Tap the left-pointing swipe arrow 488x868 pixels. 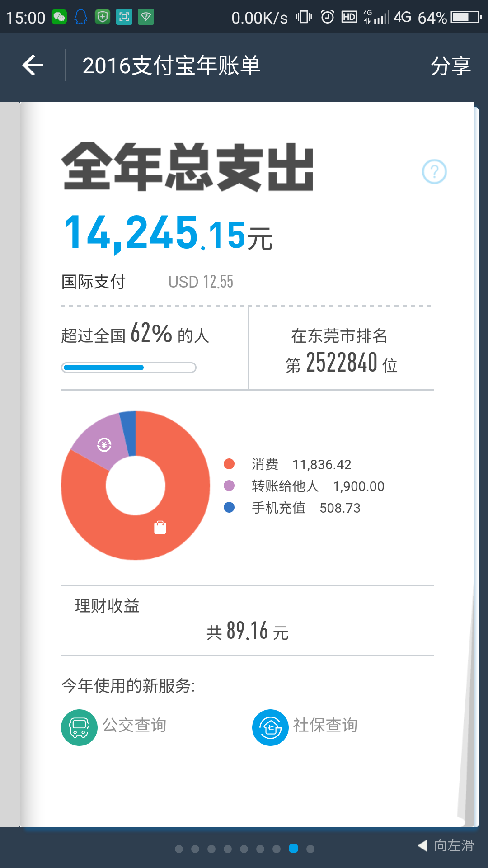(x=422, y=845)
